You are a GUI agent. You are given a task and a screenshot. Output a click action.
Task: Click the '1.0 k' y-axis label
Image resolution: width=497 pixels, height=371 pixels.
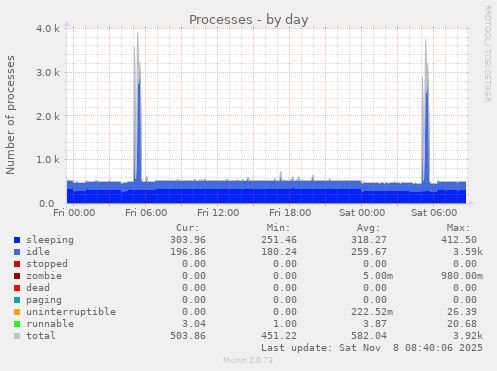pos(48,160)
